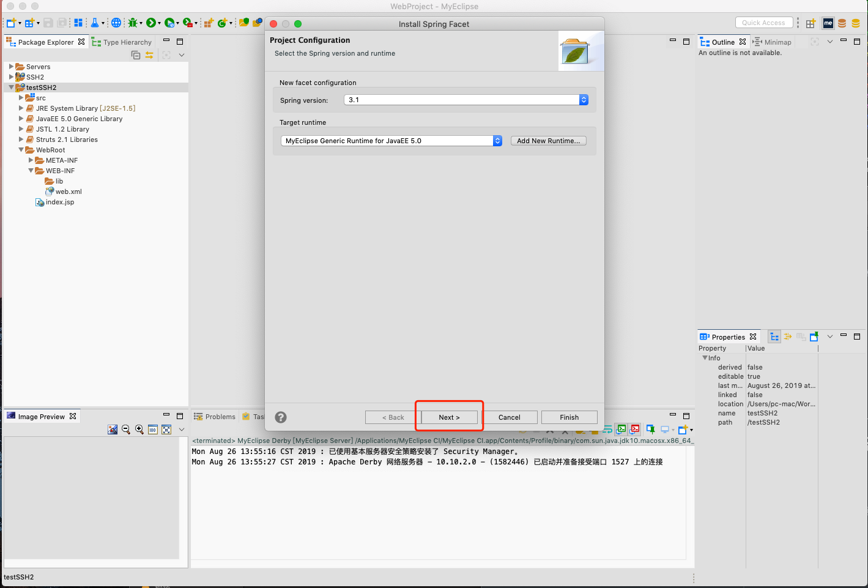This screenshot has width=868, height=588.
Task: Expand the Struts 2.1 Libraries node
Action: pyautogui.click(x=21, y=140)
